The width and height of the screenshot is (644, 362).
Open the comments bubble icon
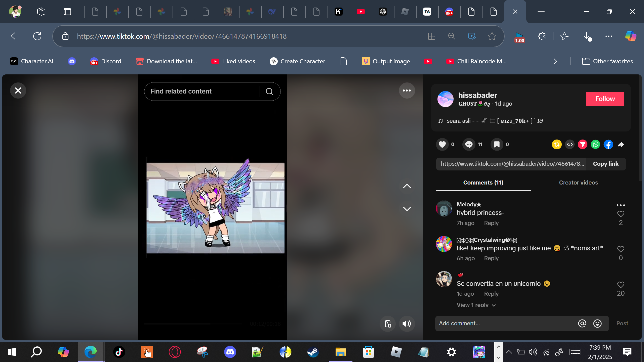coord(469,144)
